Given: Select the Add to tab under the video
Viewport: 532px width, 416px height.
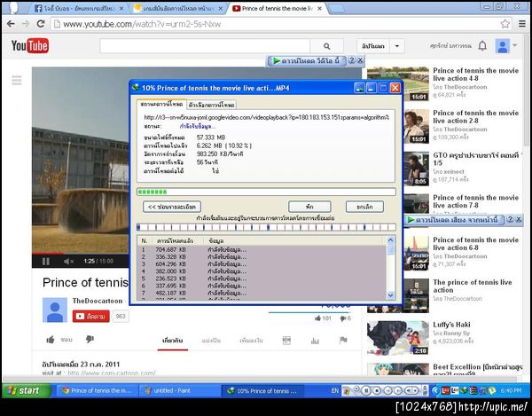Looking at the screenshot, I should 251,341.
